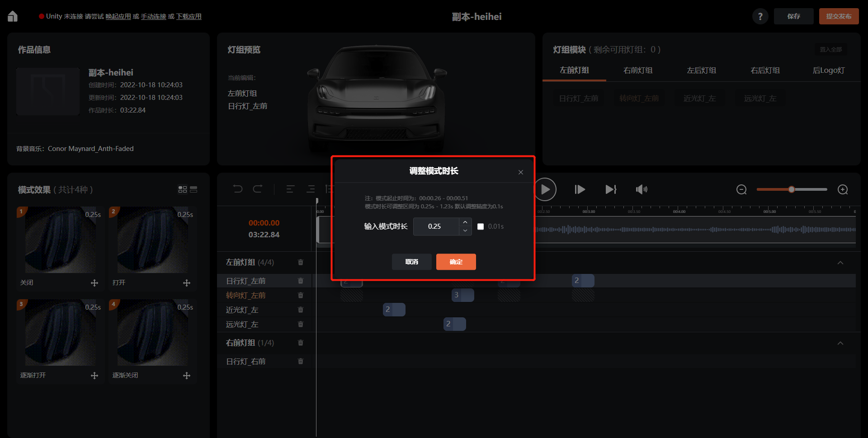Click the undo icon
868x438 pixels.
[238, 189]
